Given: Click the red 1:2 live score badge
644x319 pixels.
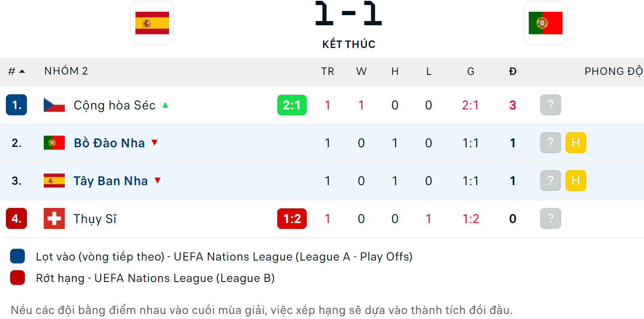Looking at the screenshot, I should (292, 218).
